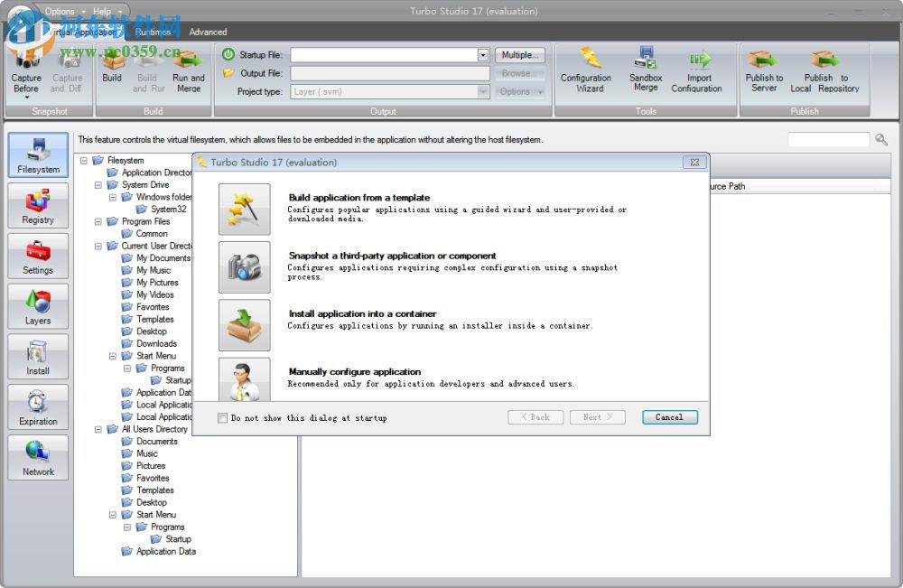Collapse Start Menu under All Users Directory
Image resolution: width=903 pixels, height=588 pixels.
pyautogui.click(x=113, y=515)
